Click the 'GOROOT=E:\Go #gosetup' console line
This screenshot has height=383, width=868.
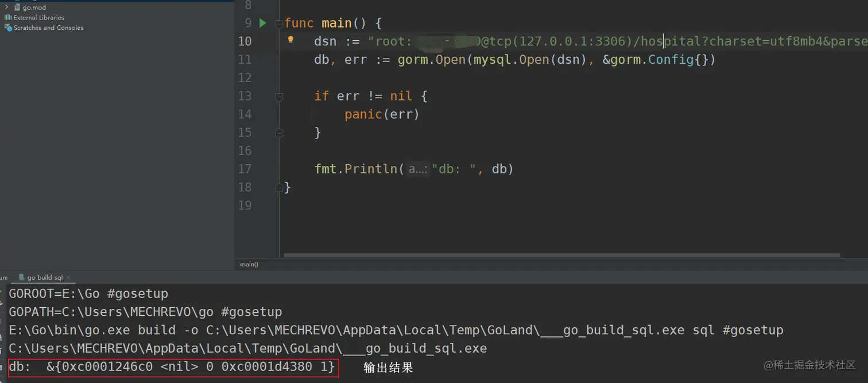point(88,293)
